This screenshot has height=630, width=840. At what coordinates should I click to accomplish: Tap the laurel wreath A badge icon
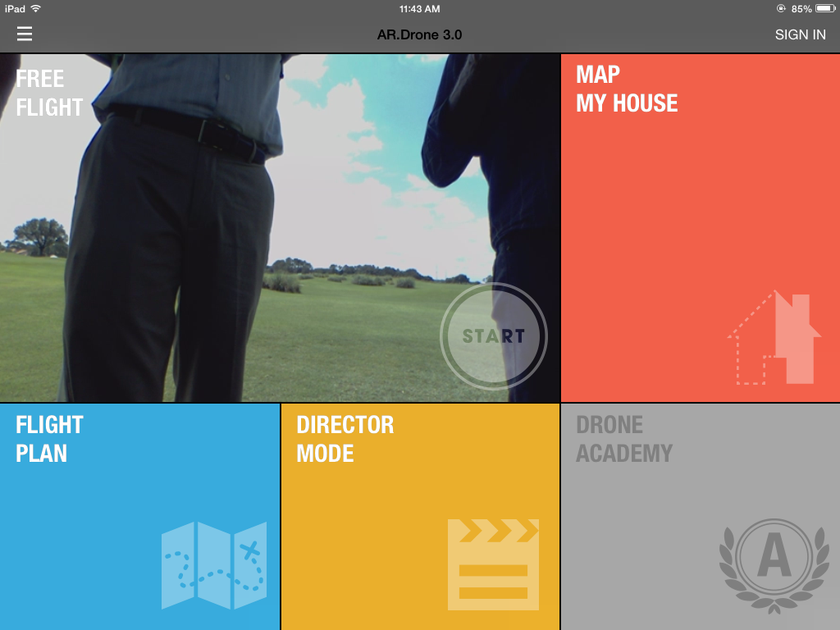[774, 566]
